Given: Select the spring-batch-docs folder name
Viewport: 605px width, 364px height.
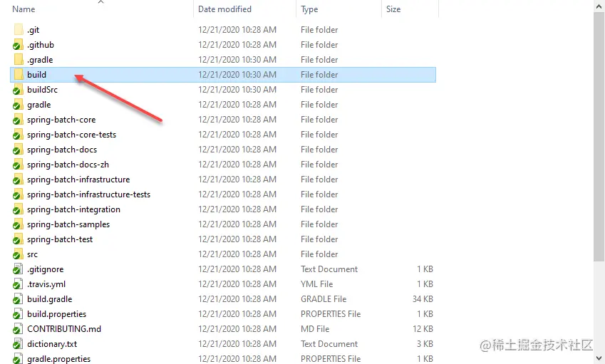Looking at the screenshot, I should [x=62, y=150].
